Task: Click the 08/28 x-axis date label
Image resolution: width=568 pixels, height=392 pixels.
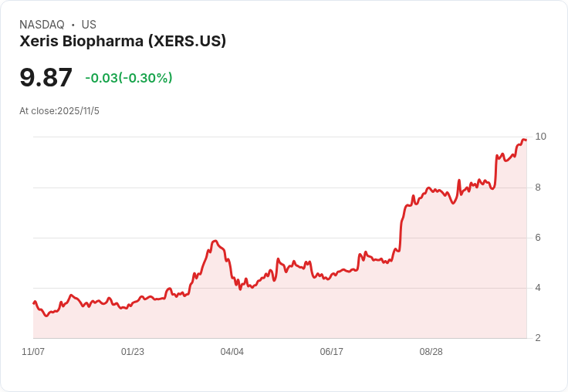Action: point(431,352)
